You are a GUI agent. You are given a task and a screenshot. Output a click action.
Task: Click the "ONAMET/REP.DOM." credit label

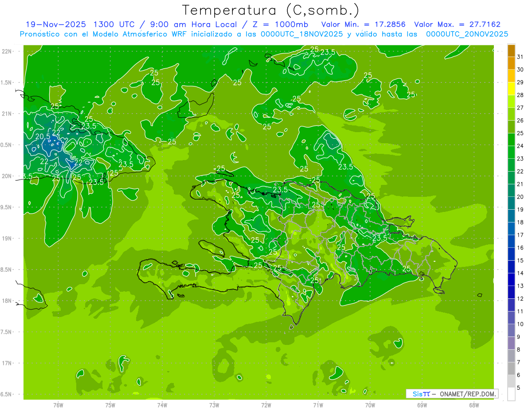[467, 394]
